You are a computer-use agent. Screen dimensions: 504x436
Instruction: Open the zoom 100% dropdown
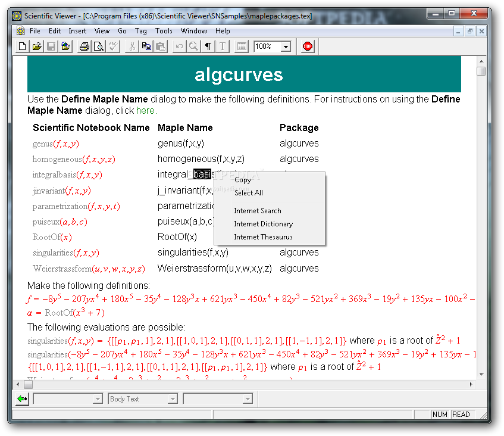click(286, 46)
